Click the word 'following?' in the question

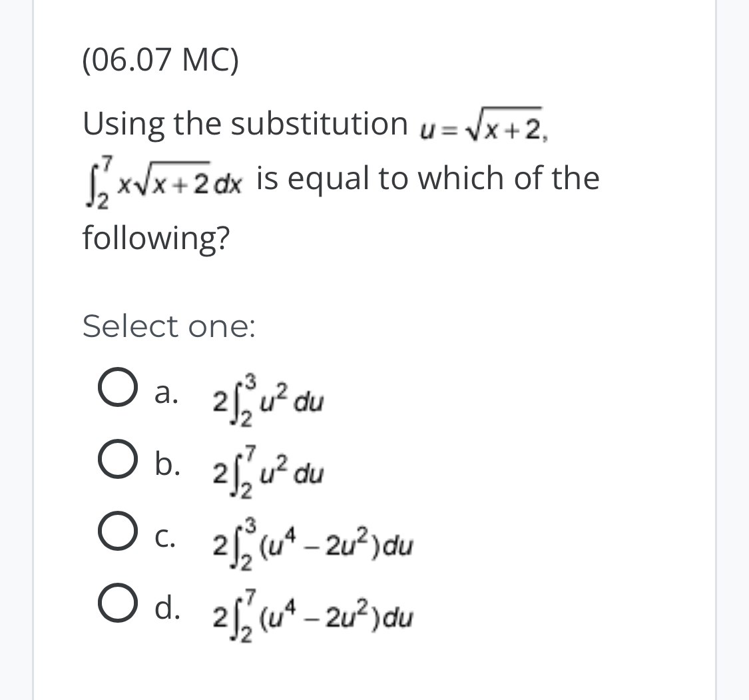(154, 238)
